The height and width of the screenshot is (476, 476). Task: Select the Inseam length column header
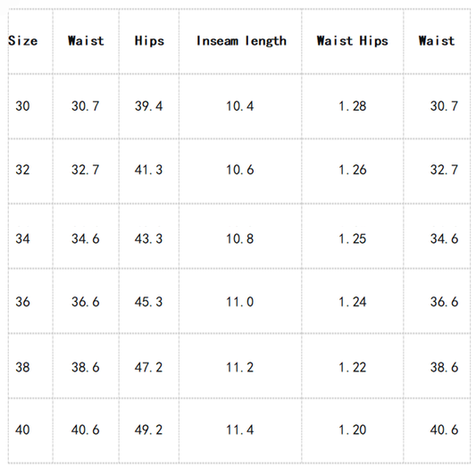241,41
